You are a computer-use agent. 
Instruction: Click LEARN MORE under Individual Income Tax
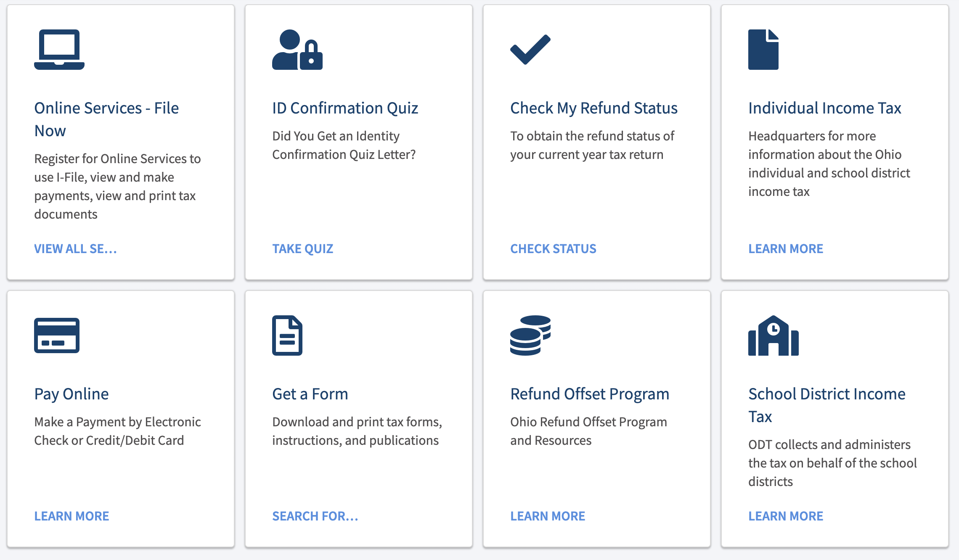click(x=786, y=249)
